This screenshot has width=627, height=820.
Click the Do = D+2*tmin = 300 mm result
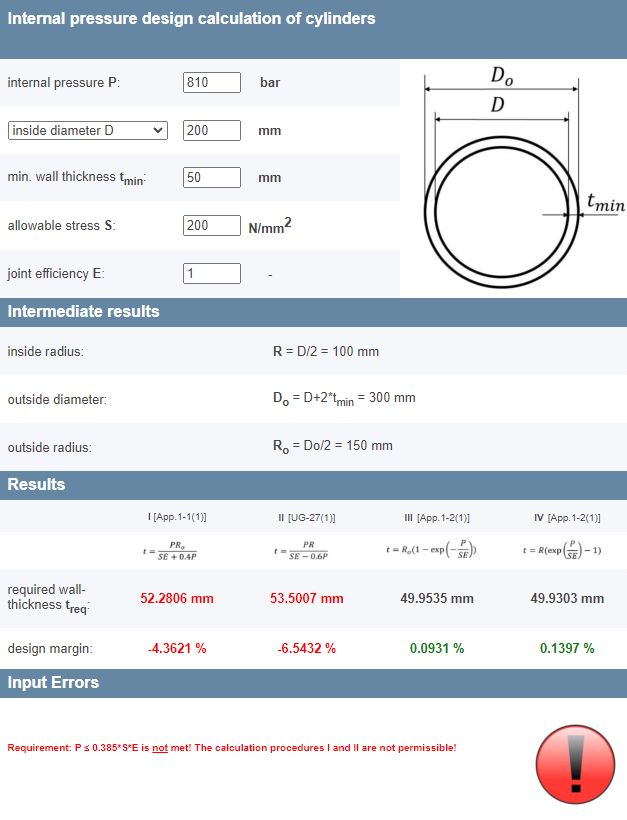344,398
